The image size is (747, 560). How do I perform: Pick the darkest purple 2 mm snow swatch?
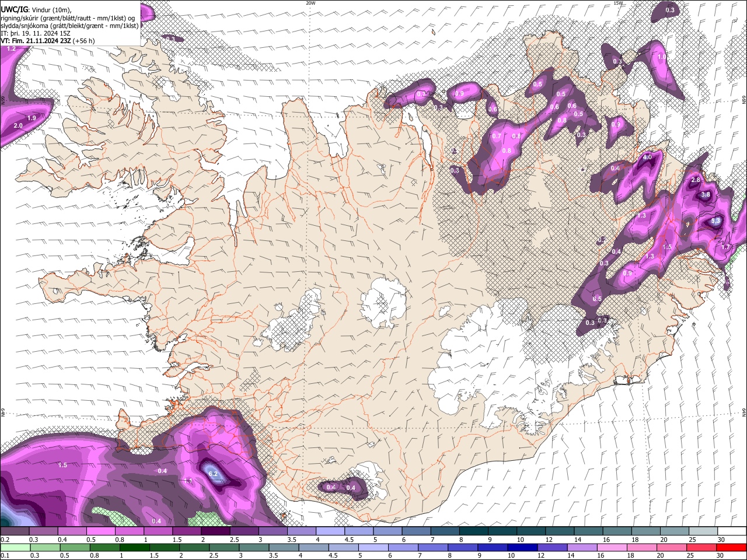[215, 531]
